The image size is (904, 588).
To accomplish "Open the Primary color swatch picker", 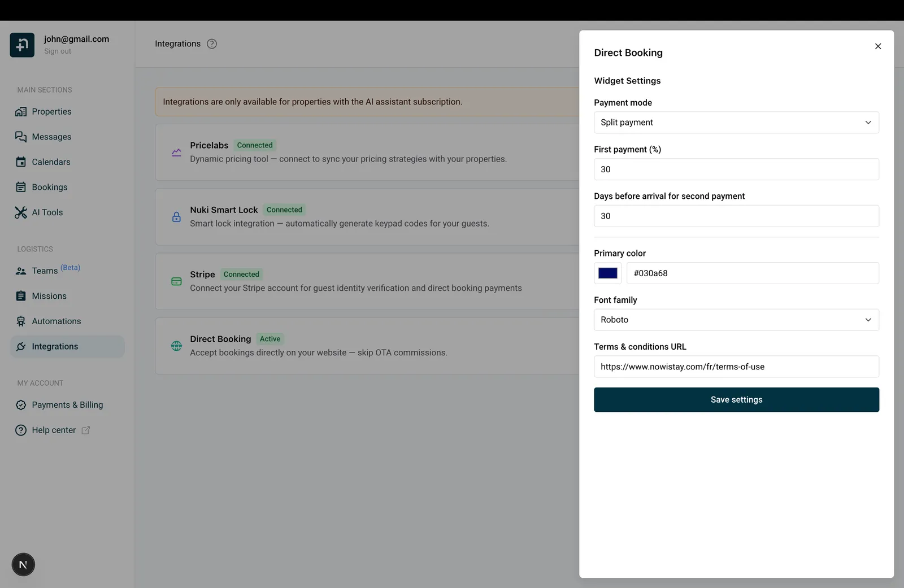I will (608, 273).
